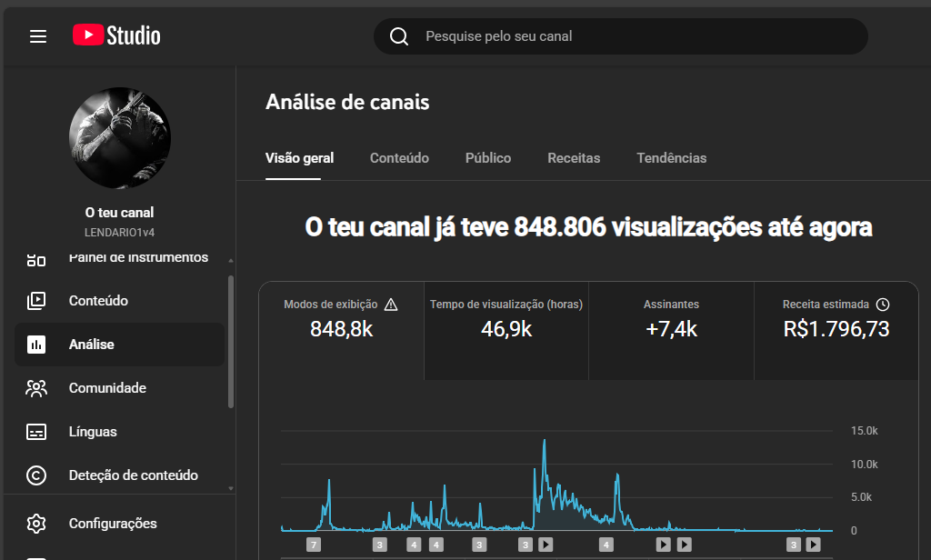Click the first timeline marker labeled 3
The image size is (931, 560).
point(380,545)
